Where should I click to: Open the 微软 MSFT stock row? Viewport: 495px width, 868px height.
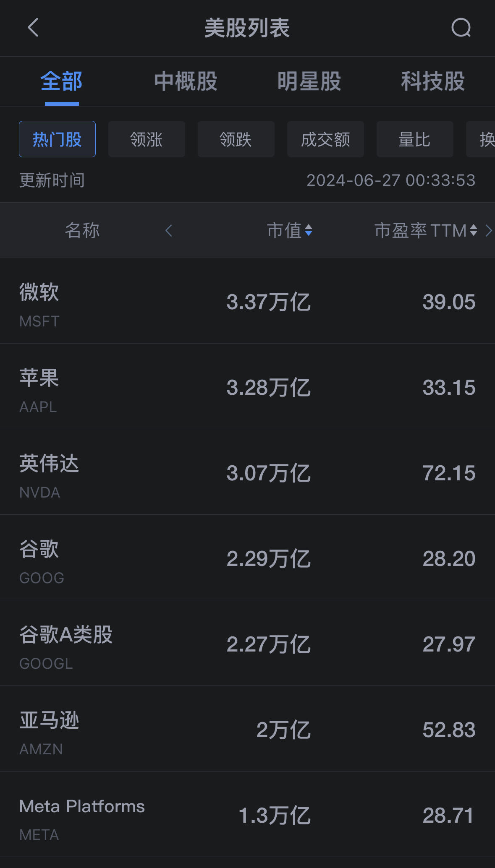247,302
